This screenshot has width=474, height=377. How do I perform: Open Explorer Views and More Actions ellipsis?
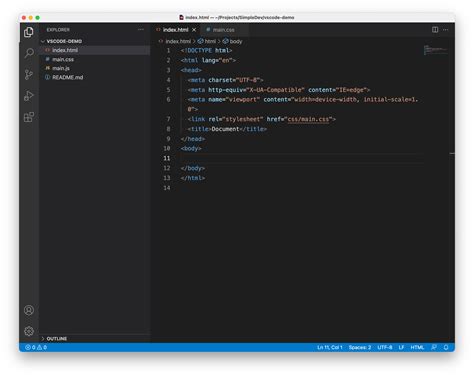[x=141, y=30]
